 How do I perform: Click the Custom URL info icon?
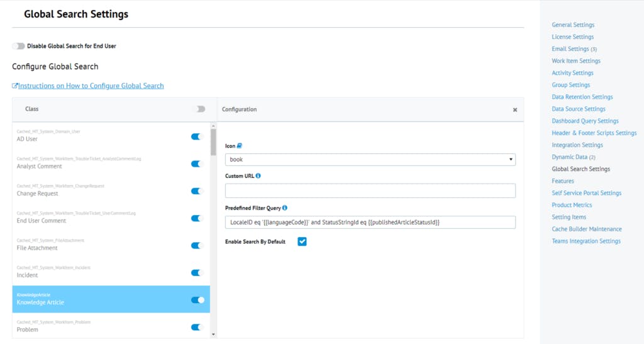[258, 176]
